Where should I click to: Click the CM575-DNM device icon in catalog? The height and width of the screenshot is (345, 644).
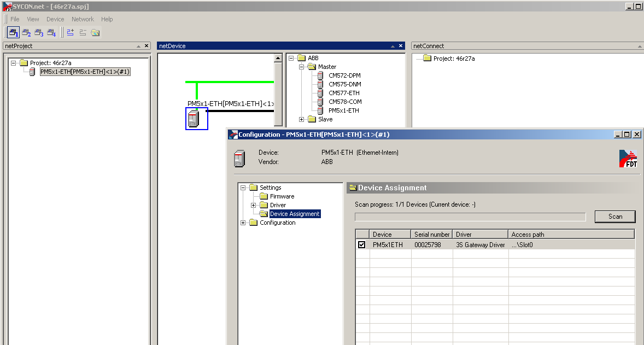(320, 84)
